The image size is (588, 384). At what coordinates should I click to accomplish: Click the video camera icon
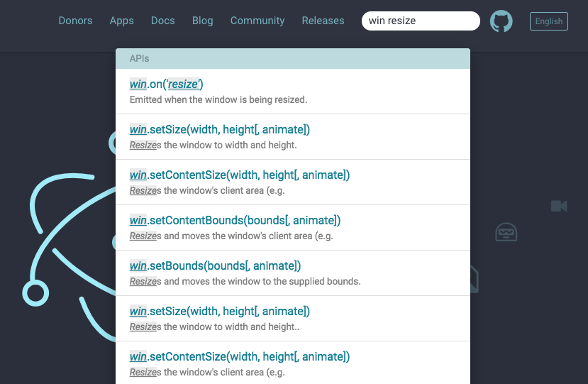click(559, 206)
